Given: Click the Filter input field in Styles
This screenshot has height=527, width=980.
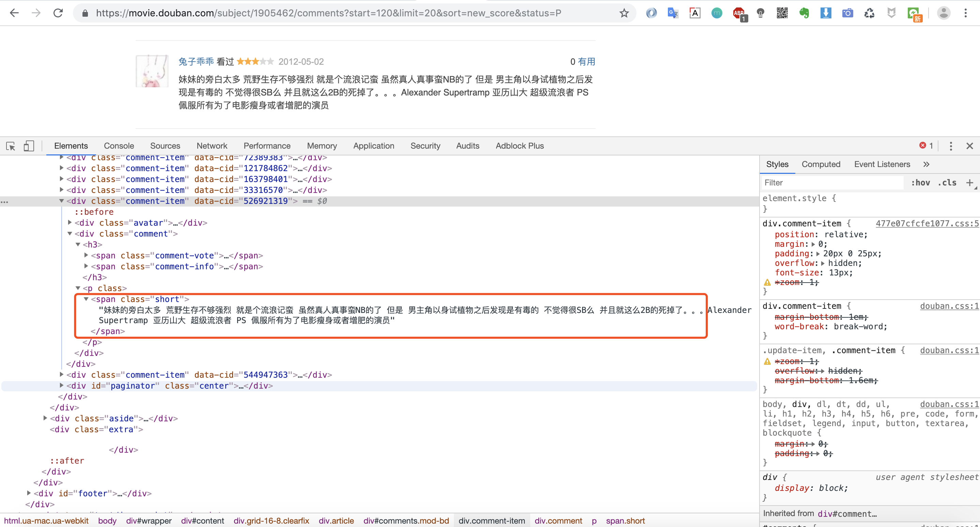Looking at the screenshot, I should (830, 182).
